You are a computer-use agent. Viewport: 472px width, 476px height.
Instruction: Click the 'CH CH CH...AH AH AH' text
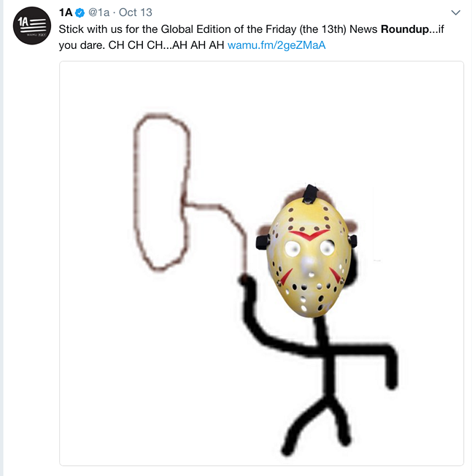click(166, 45)
